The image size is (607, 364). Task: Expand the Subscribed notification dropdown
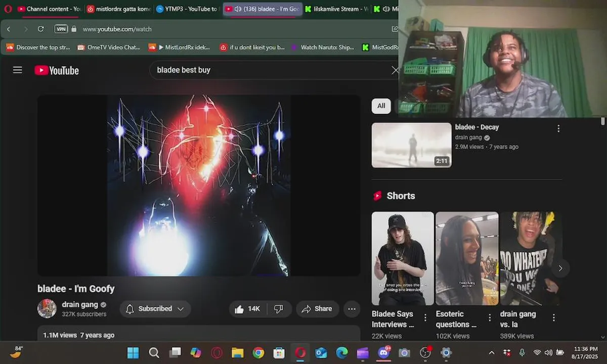[155, 309]
